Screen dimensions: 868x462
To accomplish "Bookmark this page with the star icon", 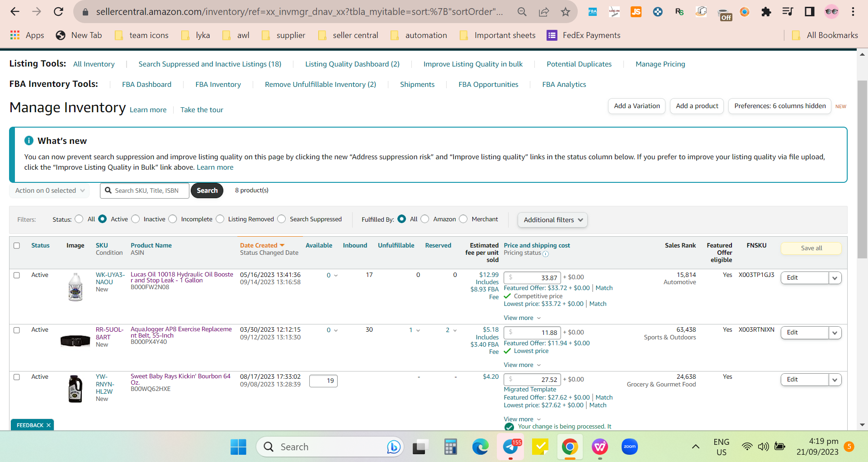I will point(566,12).
